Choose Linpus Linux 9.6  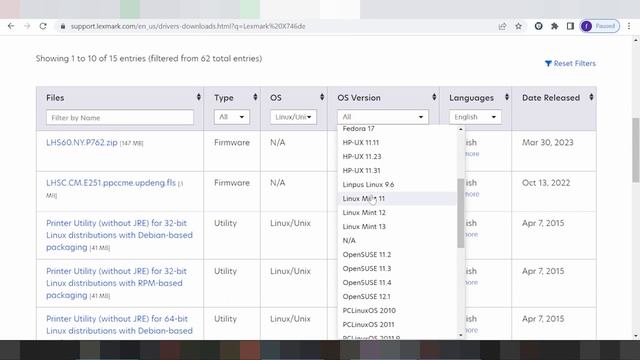coord(397,184)
